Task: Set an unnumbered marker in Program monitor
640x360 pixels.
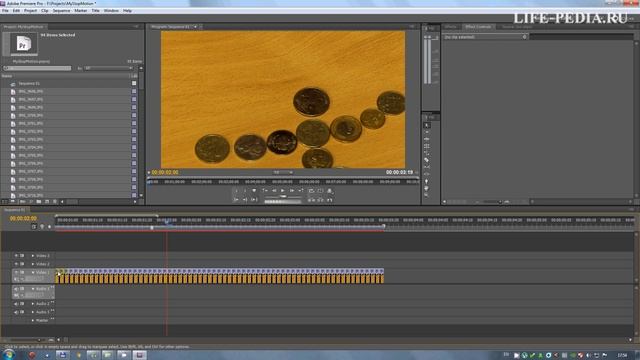Action: tap(254, 191)
